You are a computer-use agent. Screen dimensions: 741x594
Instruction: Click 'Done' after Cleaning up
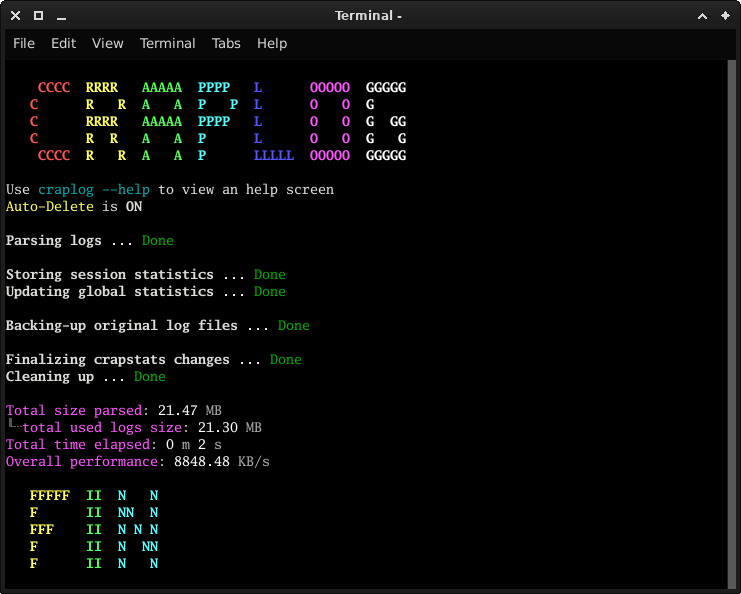tap(149, 377)
